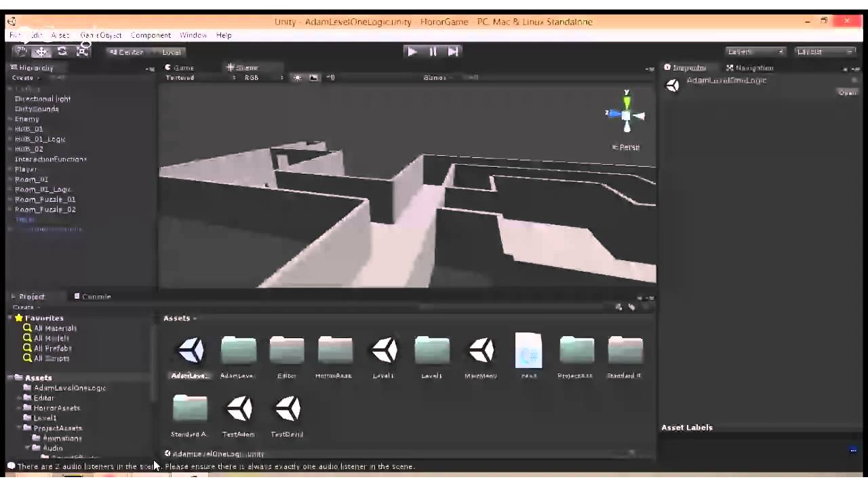Image resolution: width=868 pixels, height=488 pixels.
Task: Select the Hand tool in the toolbar
Action: (x=21, y=52)
